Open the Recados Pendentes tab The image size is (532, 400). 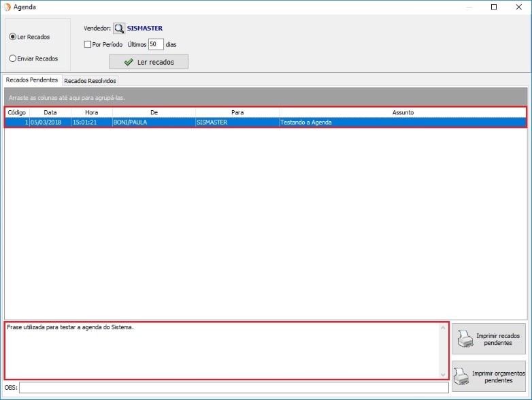click(32, 80)
